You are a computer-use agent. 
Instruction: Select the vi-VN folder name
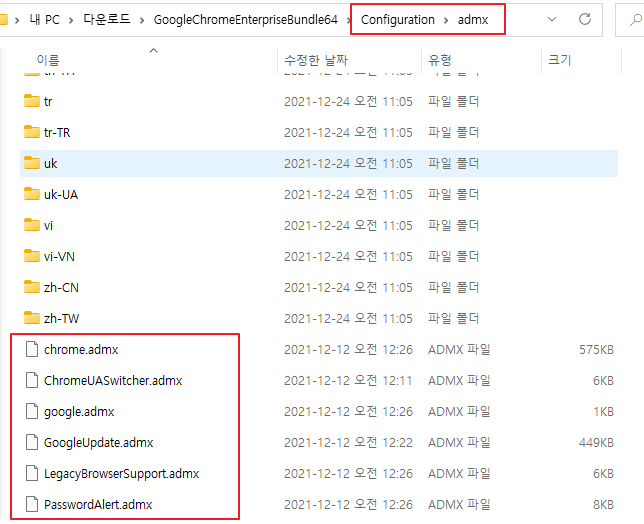[x=59, y=256]
